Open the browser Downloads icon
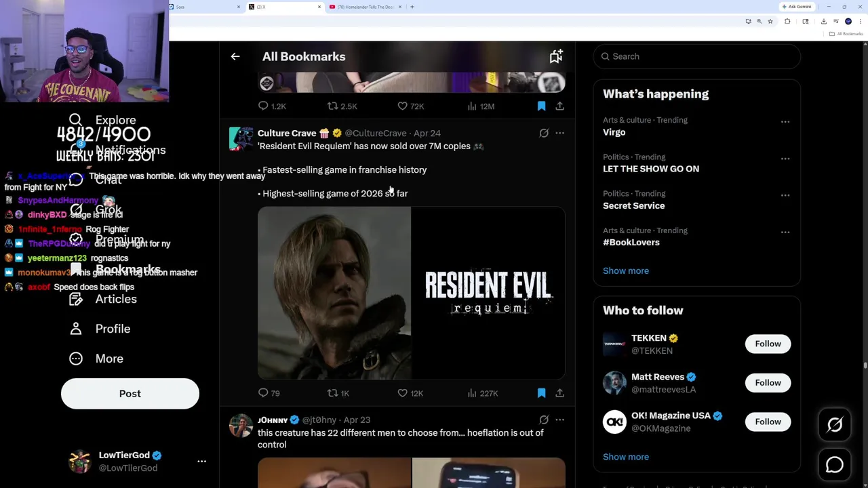The image size is (868, 488). click(823, 22)
